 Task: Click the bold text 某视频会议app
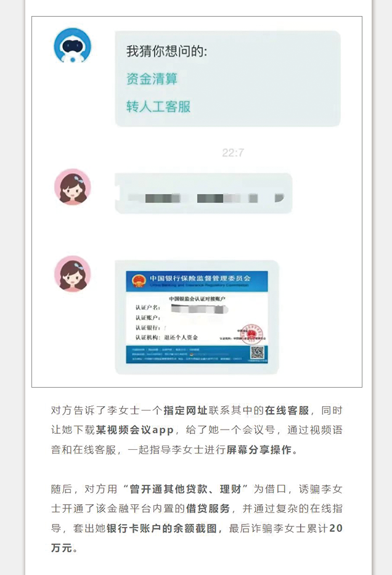coord(134,430)
